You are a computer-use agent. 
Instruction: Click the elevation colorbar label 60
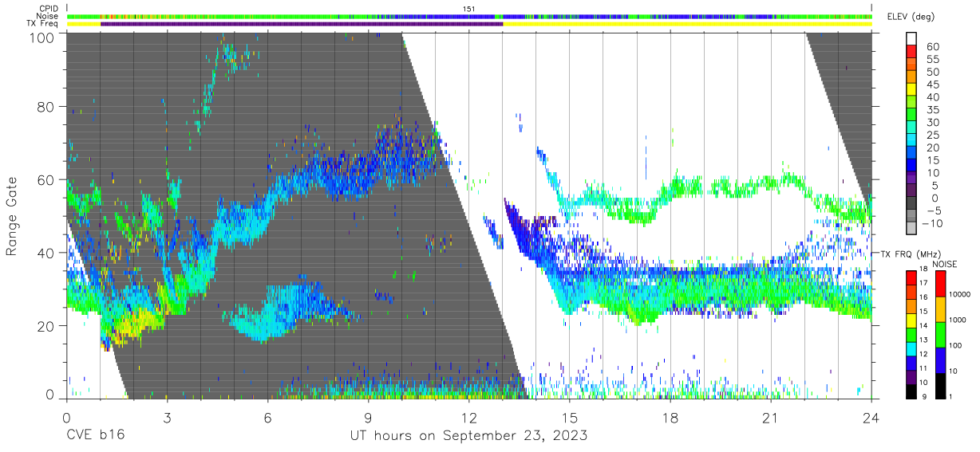click(932, 47)
